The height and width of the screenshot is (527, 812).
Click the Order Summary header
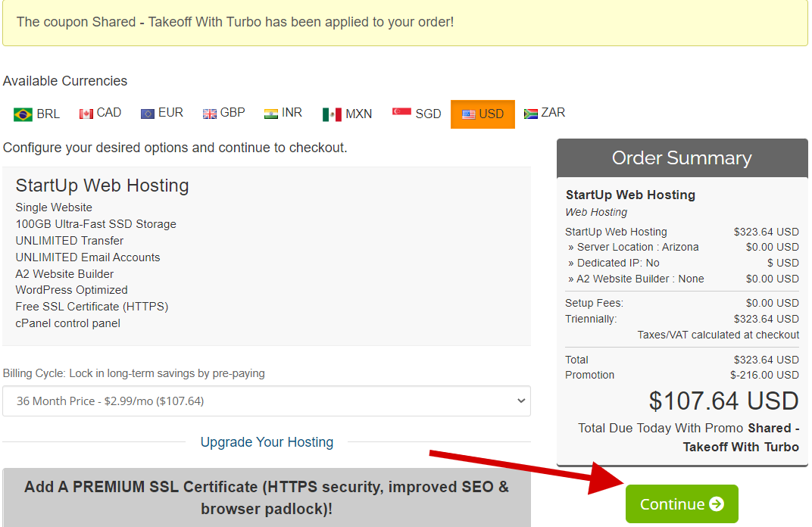click(x=682, y=158)
